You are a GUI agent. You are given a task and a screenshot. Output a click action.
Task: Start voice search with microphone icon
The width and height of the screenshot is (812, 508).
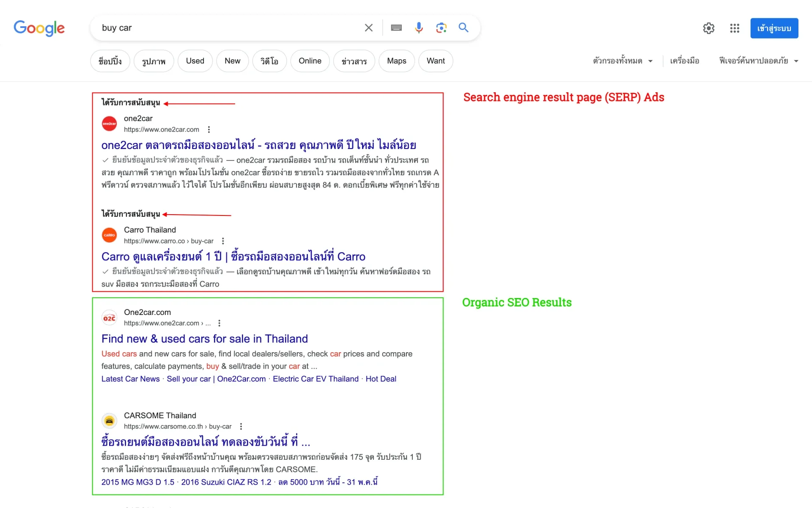click(x=419, y=28)
